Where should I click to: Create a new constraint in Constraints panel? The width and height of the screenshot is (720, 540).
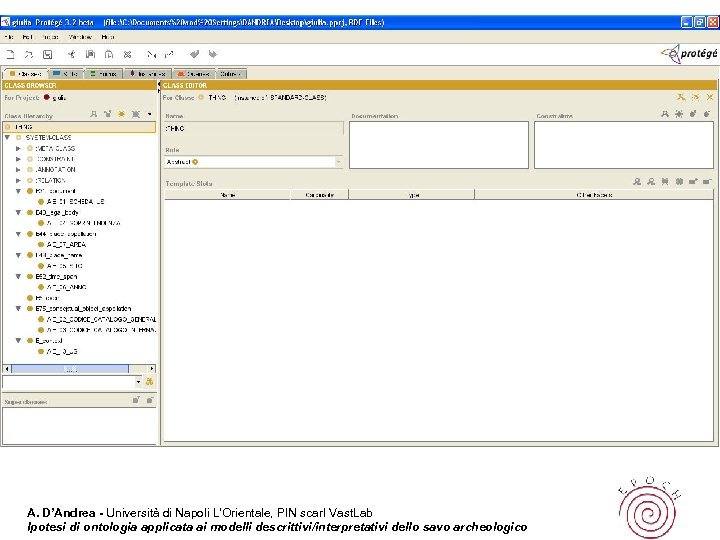[679, 114]
